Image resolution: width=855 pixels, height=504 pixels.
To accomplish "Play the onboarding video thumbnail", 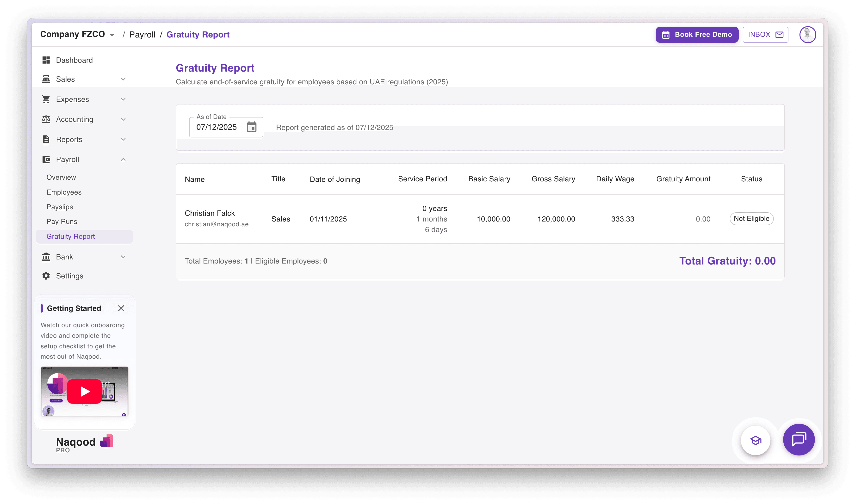I will pos(85,392).
